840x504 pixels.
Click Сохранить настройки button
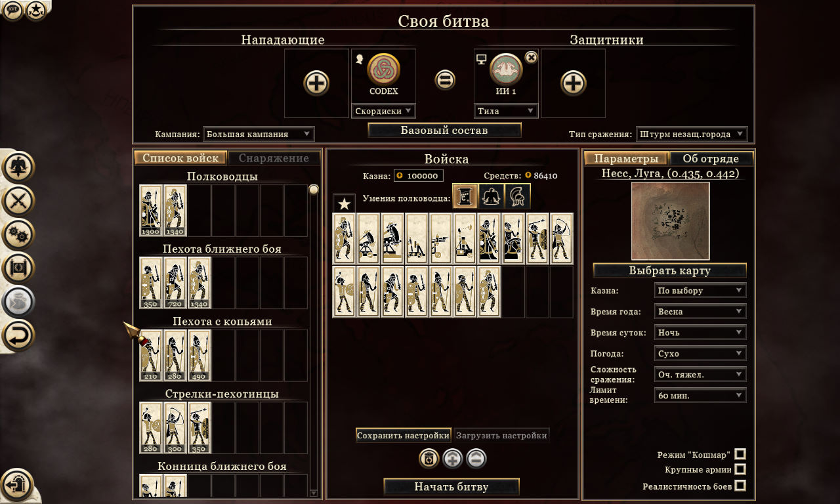[403, 435]
